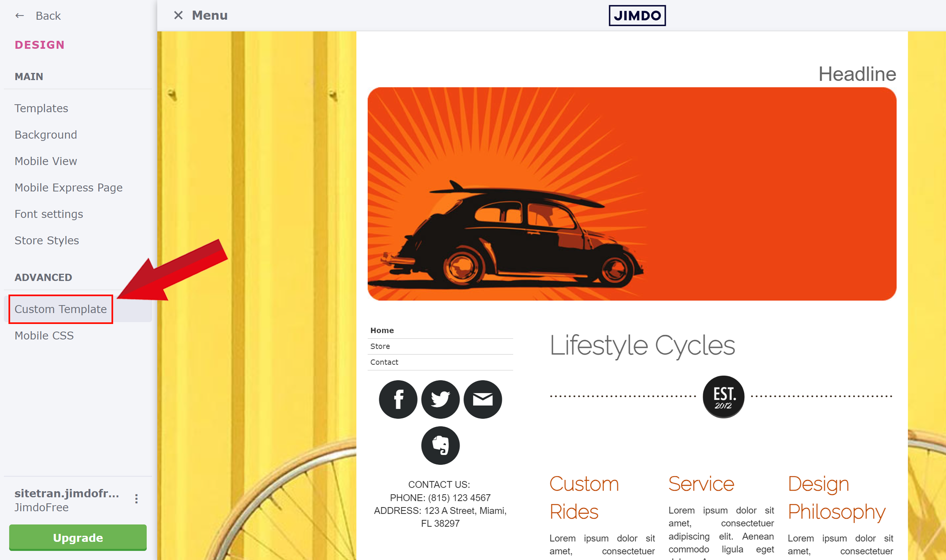Viewport: 946px width, 560px height.
Task: Toggle the Mobile View setting
Action: [45, 161]
